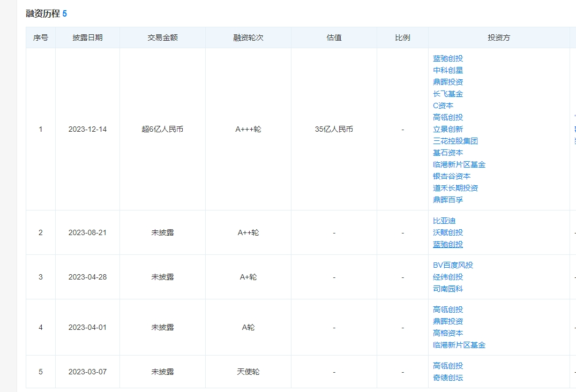Select the 投资方 column header

[499, 37]
